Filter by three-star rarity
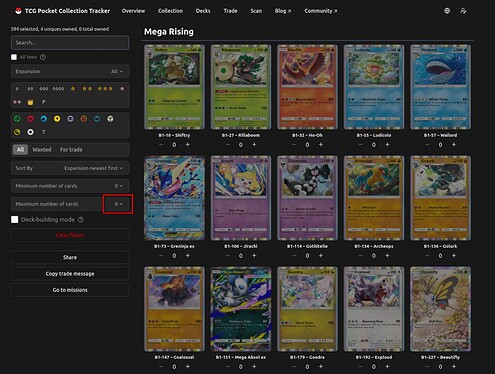This screenshot has height=374, width=495. (x=105, y=89)
